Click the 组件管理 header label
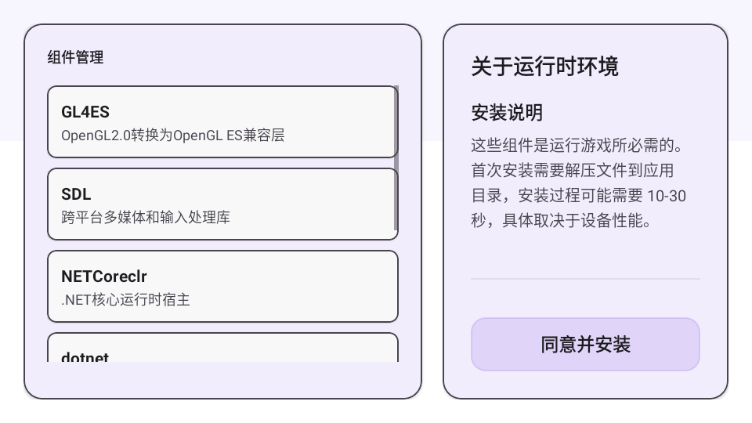This screenshot has height=423, width=752. pos(76,57)
